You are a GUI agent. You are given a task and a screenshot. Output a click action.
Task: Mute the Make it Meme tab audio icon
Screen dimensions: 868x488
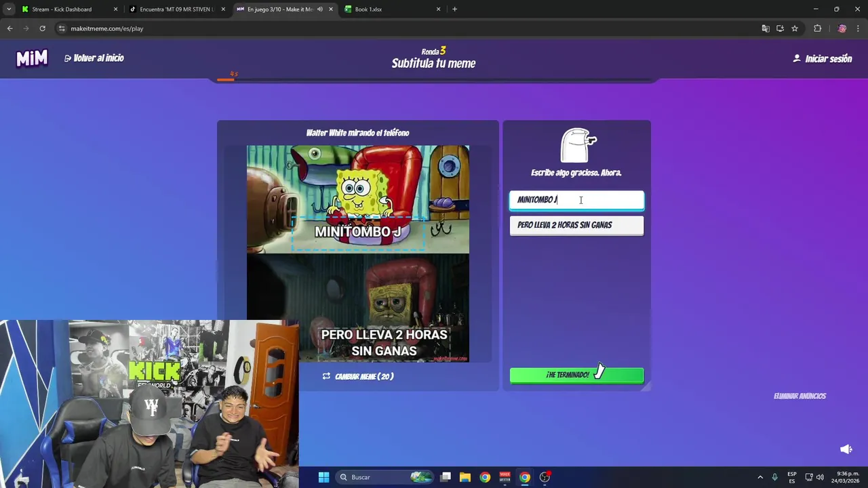tap(319, 9)
